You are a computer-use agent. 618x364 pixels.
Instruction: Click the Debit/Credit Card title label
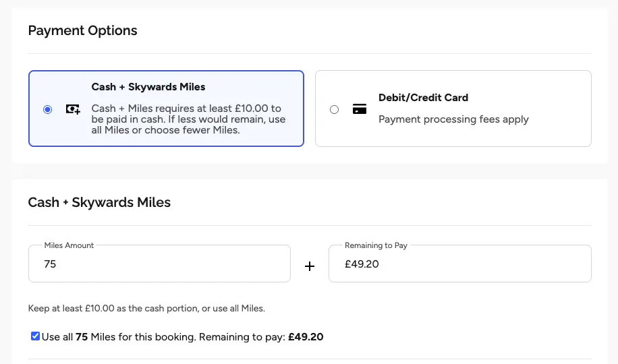[x=423, y=97]
